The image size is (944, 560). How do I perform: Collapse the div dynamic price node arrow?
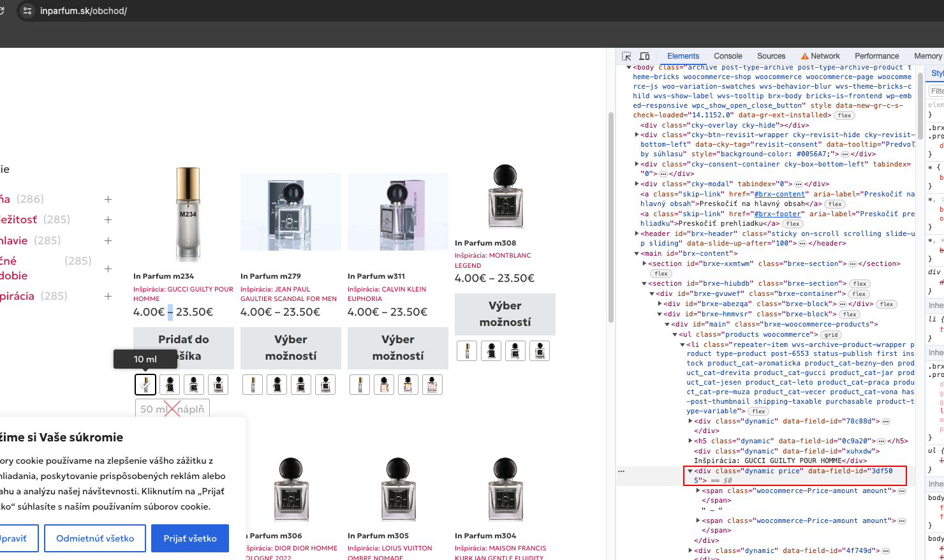point(690,471)
